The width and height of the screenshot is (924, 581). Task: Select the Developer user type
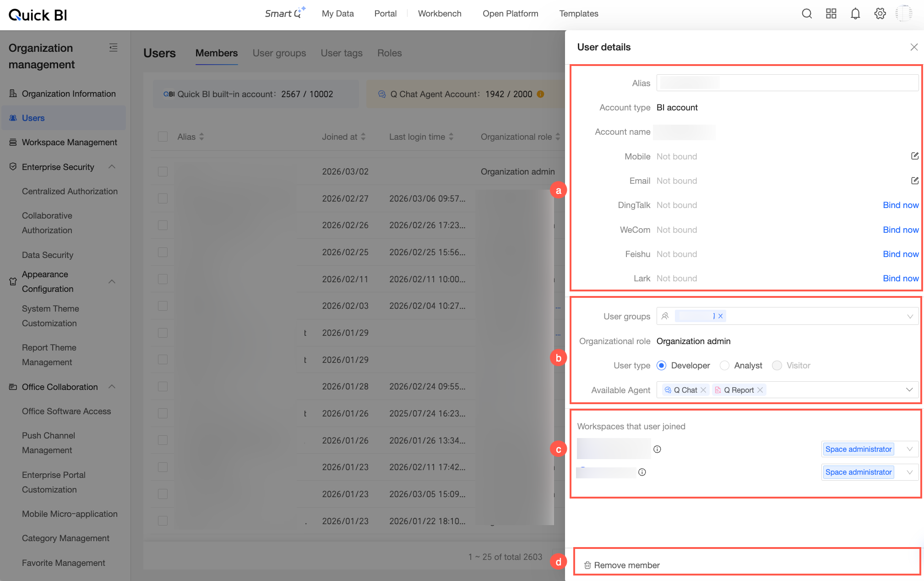tap(661, 365)
